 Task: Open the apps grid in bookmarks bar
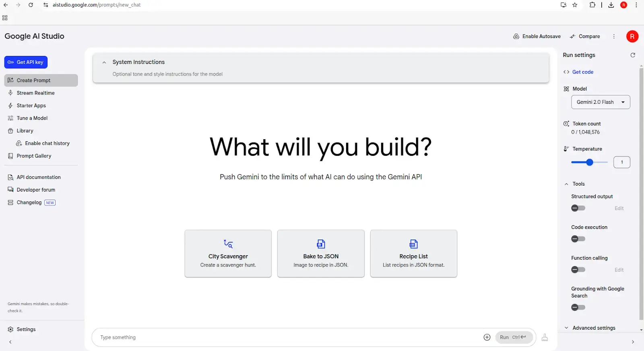5,18
